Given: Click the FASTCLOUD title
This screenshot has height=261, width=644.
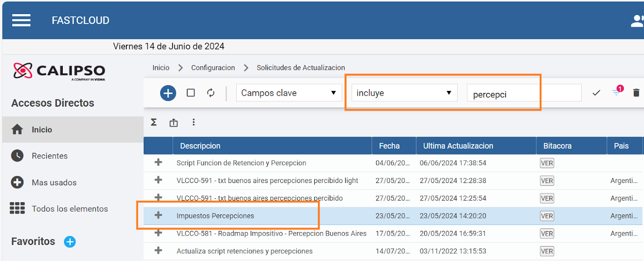Looking at the screenshot, I should tap(80, 21).
